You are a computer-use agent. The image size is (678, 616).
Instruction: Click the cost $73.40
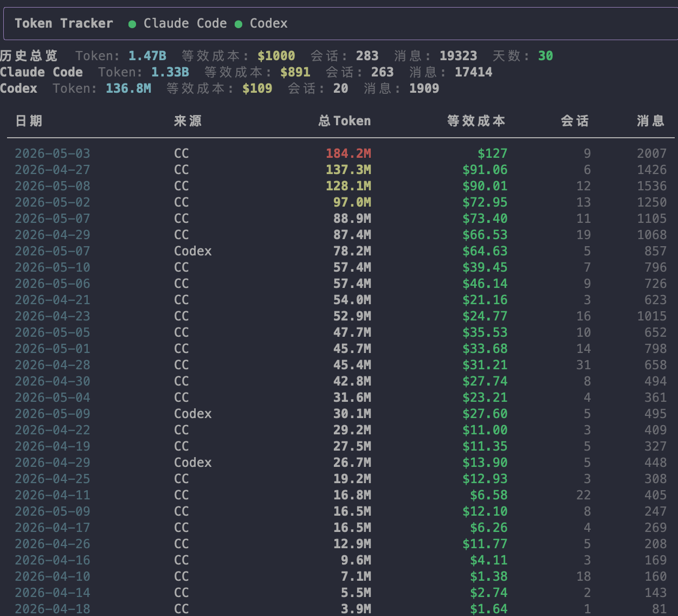(485, 219)
